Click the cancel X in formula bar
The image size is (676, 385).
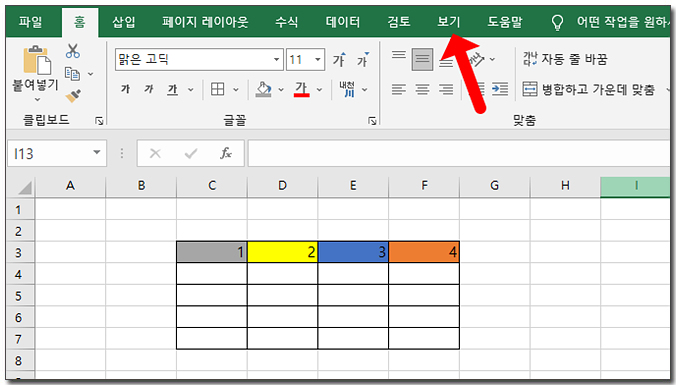tap(155, 153)
